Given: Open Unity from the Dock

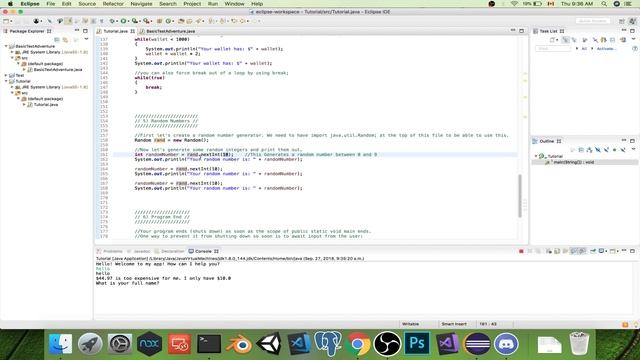Looking at the screenshot, I should click(269, 344).
